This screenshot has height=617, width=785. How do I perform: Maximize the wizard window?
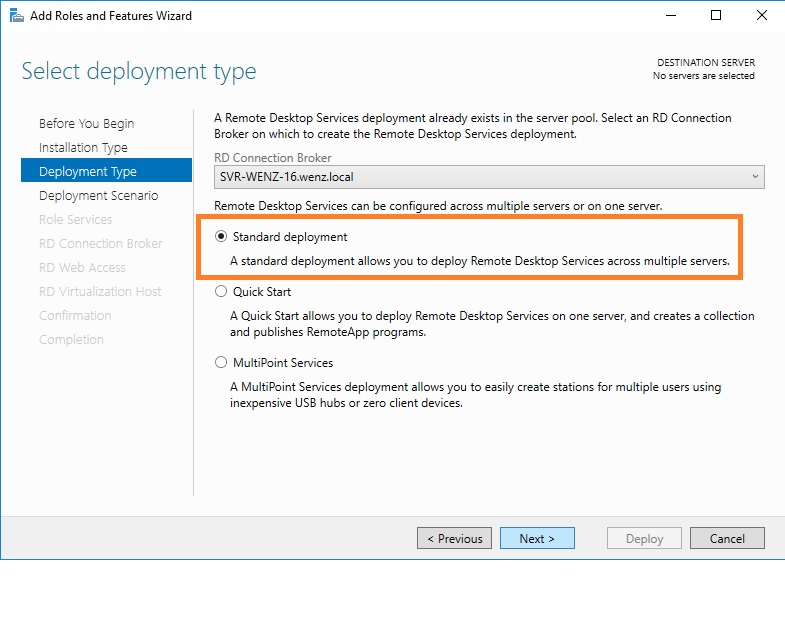click(x=716, y=16)
